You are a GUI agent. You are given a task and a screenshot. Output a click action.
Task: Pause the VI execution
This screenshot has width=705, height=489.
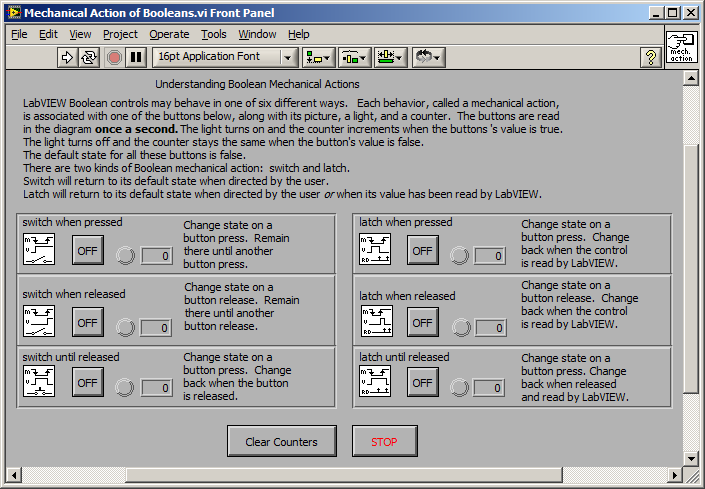pos(136,57)
